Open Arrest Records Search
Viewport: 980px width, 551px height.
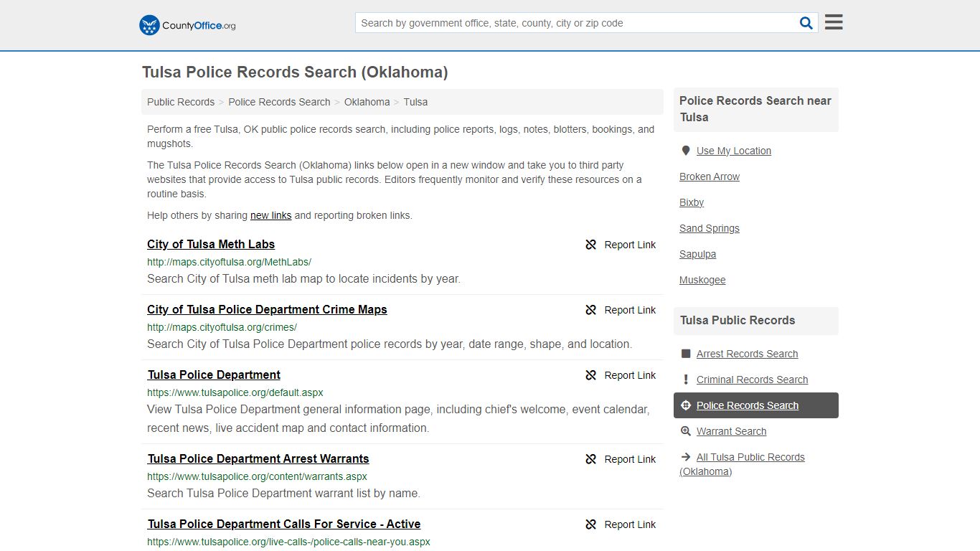tap(747, 354)
